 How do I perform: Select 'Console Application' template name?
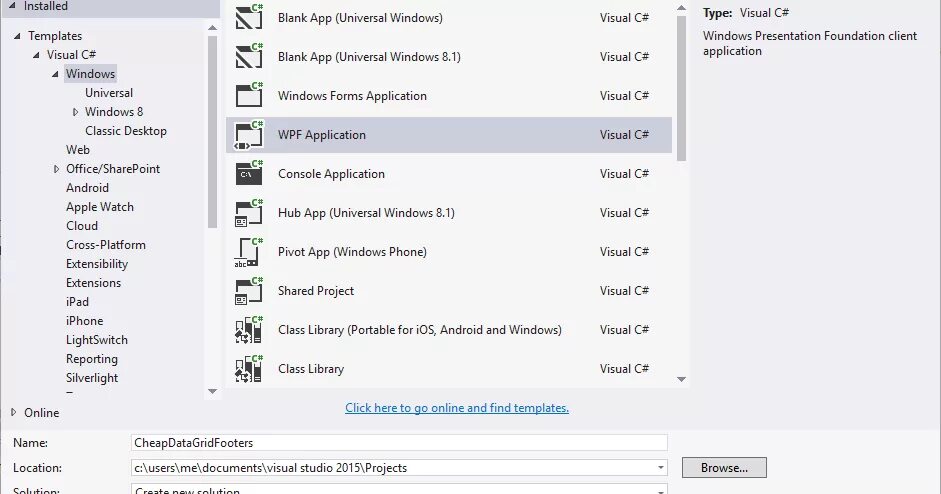click(331, 174)
